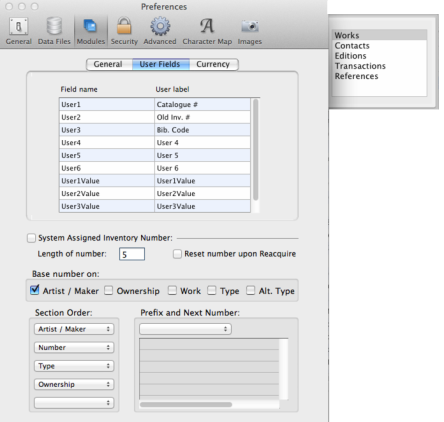This screenshot has height=422, width=444.
Task: Select Transactions in the module list
Action: tap(360, 66)
